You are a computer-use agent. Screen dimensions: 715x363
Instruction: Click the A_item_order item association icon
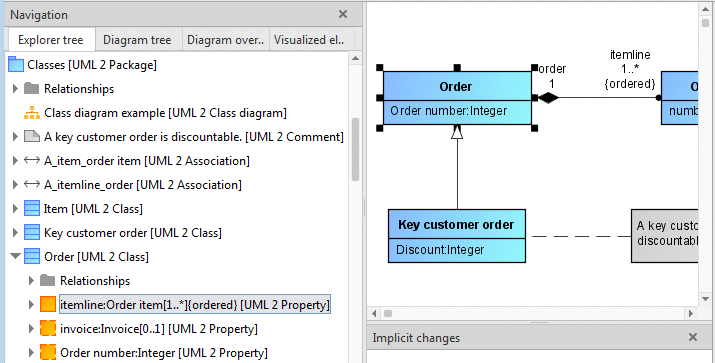click(x=31, y=161)
